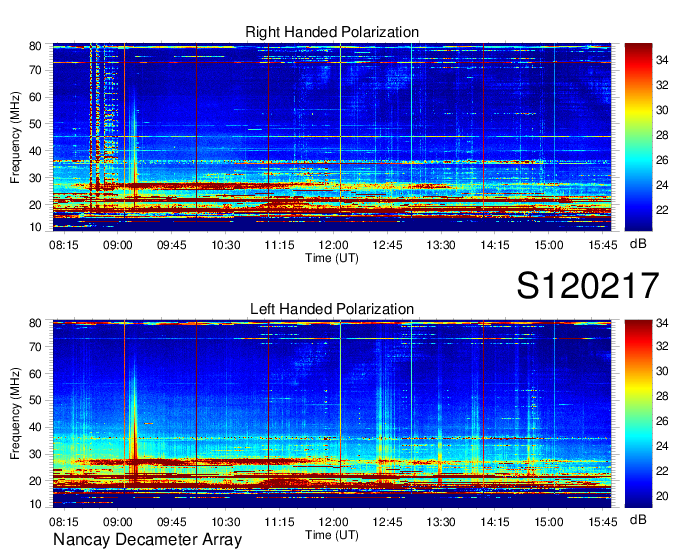Click the 28 value on Right Handed color scale
This screenshot has width=680, height=552.
pos(662,135)
